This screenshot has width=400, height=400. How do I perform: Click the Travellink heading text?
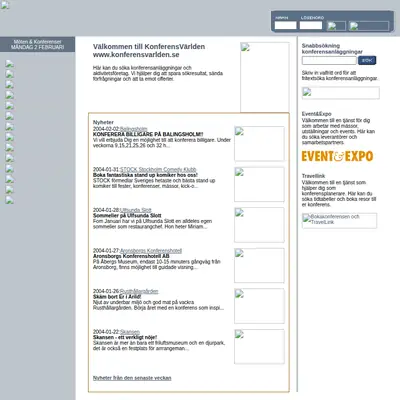[x=313, y=176]
